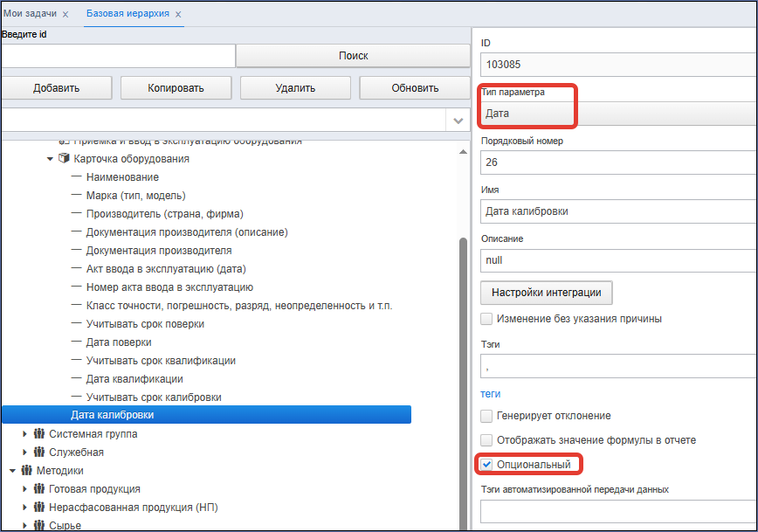Screen dimensions: 758x532
Task: Click the Готовая продукция group icon
Action: point(39,488)
